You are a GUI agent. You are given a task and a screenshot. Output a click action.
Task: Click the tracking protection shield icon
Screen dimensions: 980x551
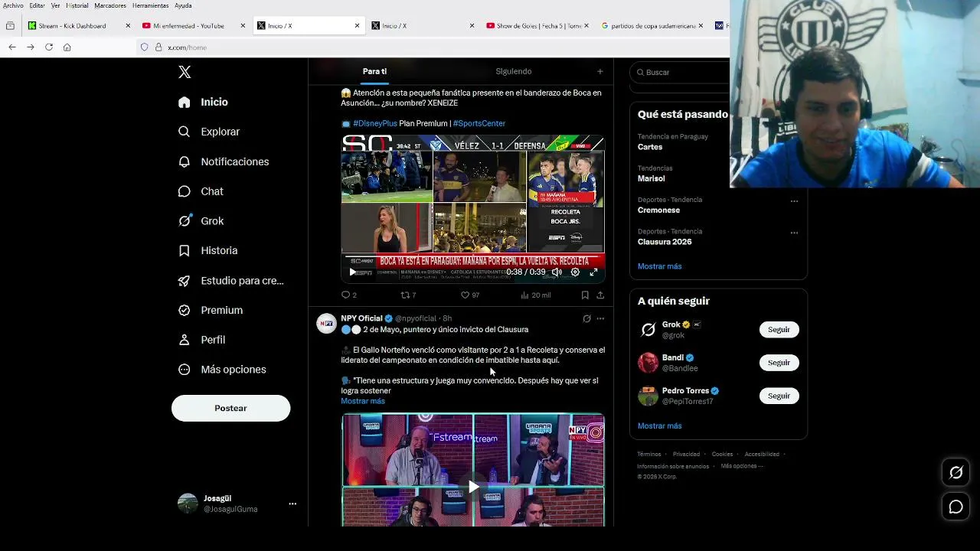(144, 47)
